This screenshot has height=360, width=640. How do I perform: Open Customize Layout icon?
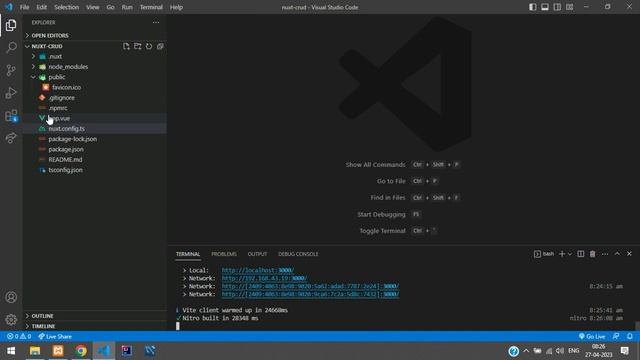tap(569, 7)
